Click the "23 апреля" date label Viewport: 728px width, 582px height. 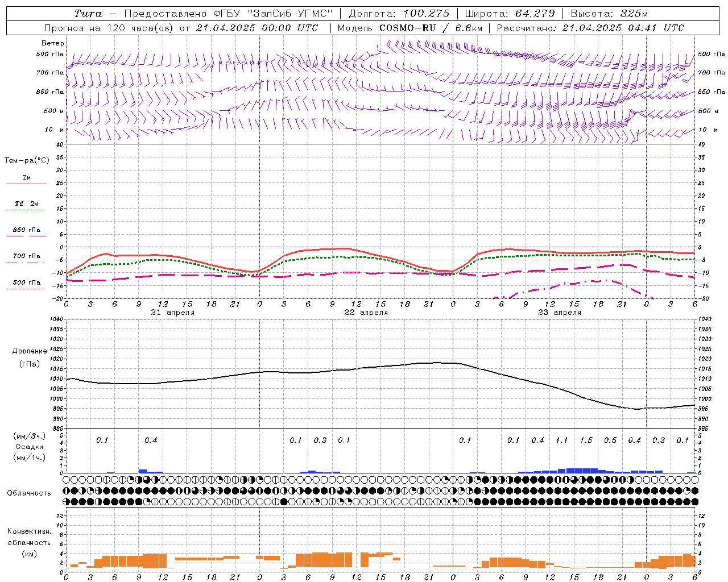point(560,313)
